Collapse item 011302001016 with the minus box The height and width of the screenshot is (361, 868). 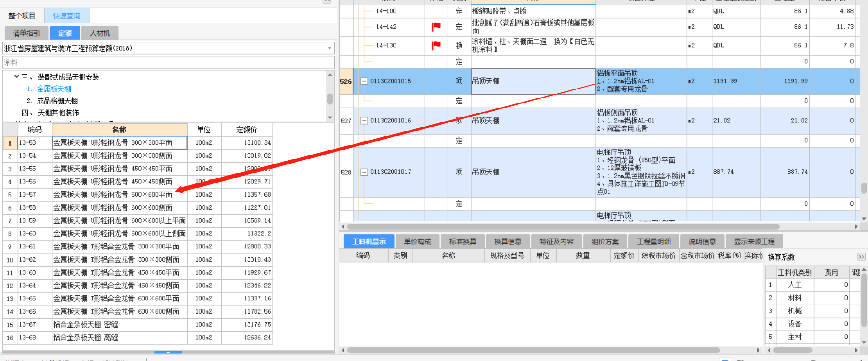pyautogui.click(x=364, y=121)
